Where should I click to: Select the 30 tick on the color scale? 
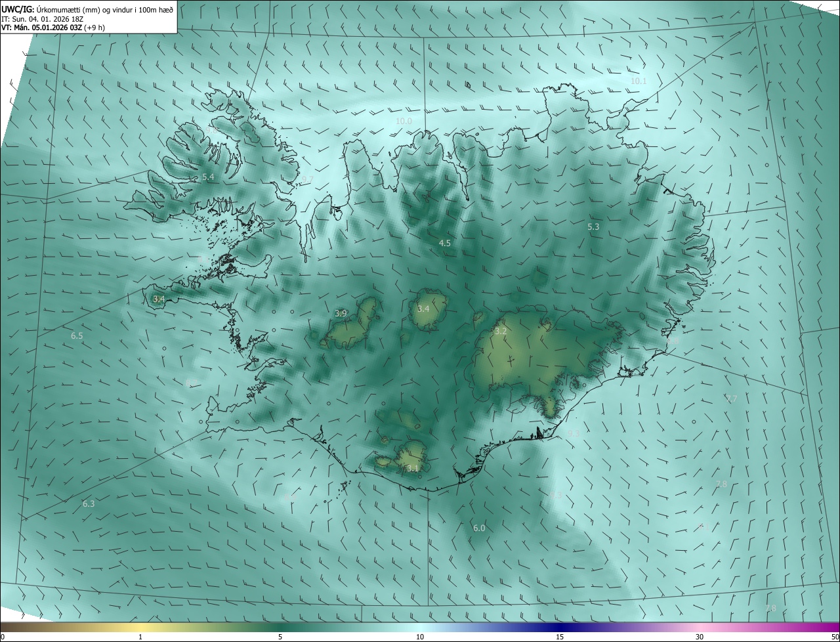point(700,637)
